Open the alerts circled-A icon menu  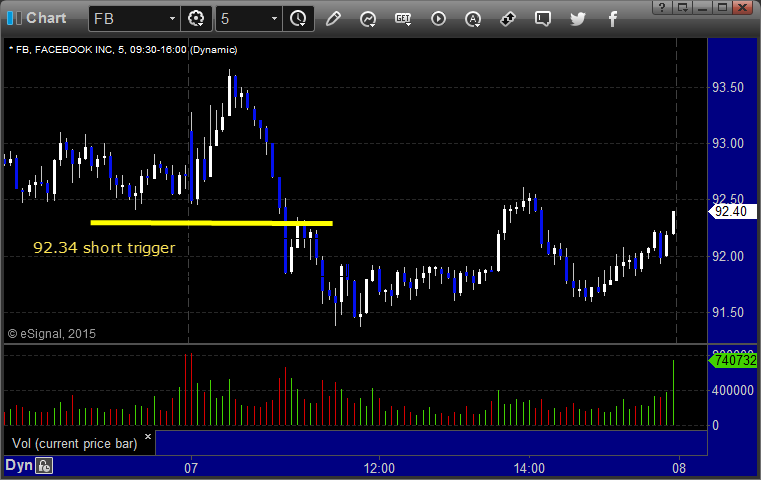pyautogui.click(x=473, y=19)
